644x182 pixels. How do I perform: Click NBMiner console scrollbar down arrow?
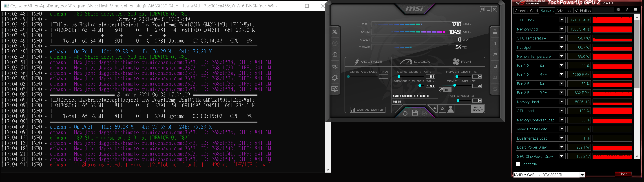(x=328, y=170)
